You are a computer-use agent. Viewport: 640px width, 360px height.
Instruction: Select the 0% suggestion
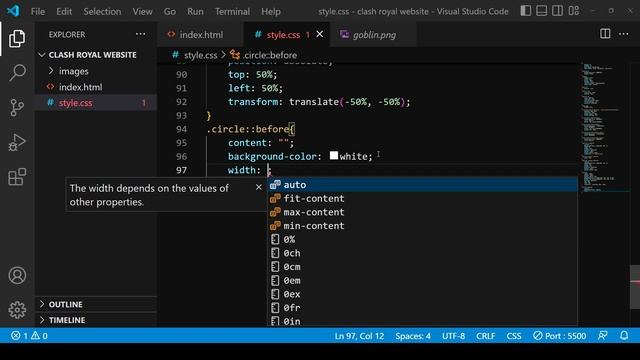[x=422, y=240]
